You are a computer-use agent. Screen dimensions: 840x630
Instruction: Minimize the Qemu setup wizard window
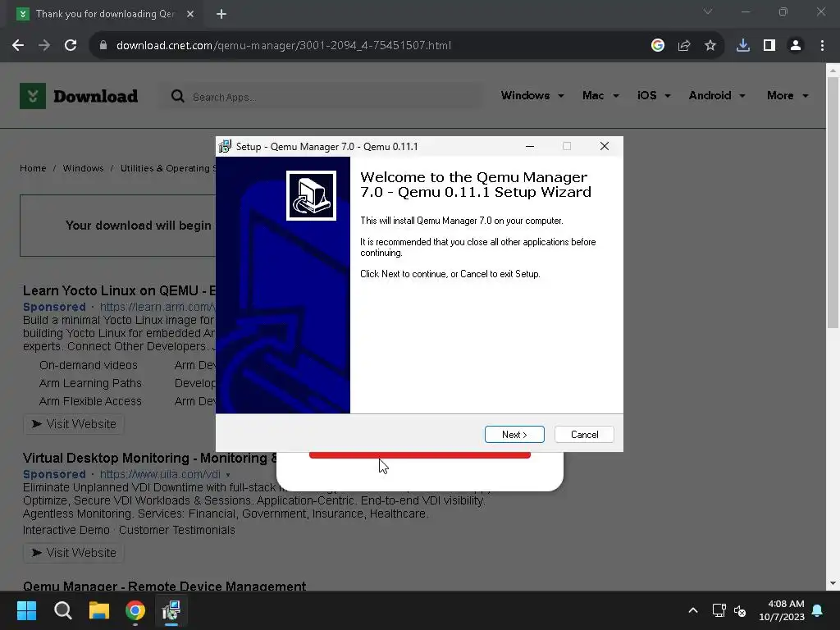pyautogui.click(x=530, y=146)
